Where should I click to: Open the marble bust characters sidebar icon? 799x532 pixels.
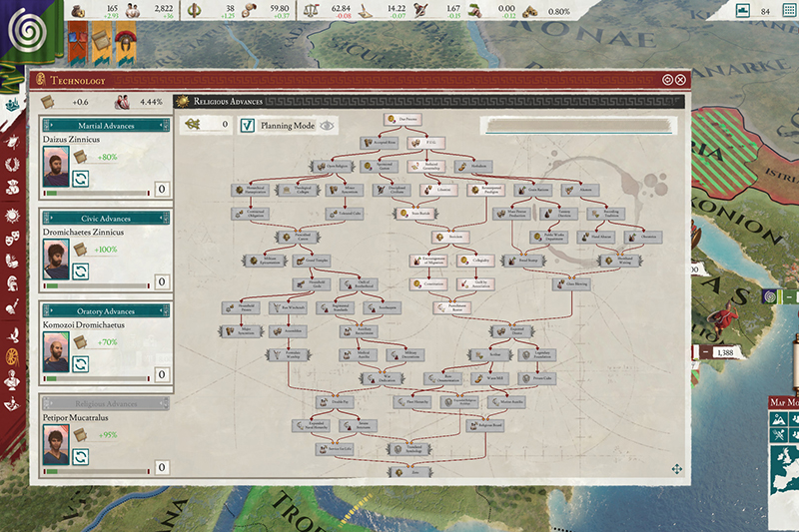point(12,380)
